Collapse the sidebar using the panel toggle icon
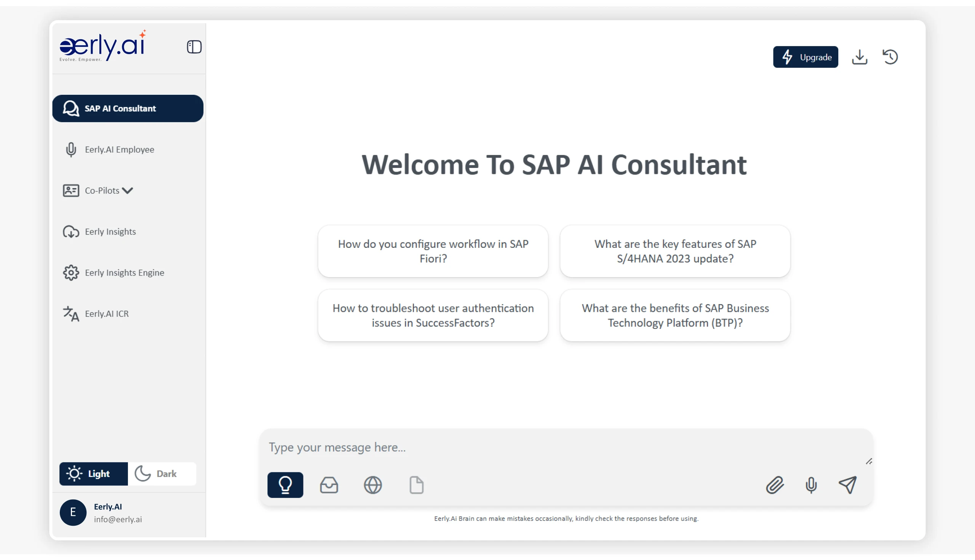 click(194, 46)
